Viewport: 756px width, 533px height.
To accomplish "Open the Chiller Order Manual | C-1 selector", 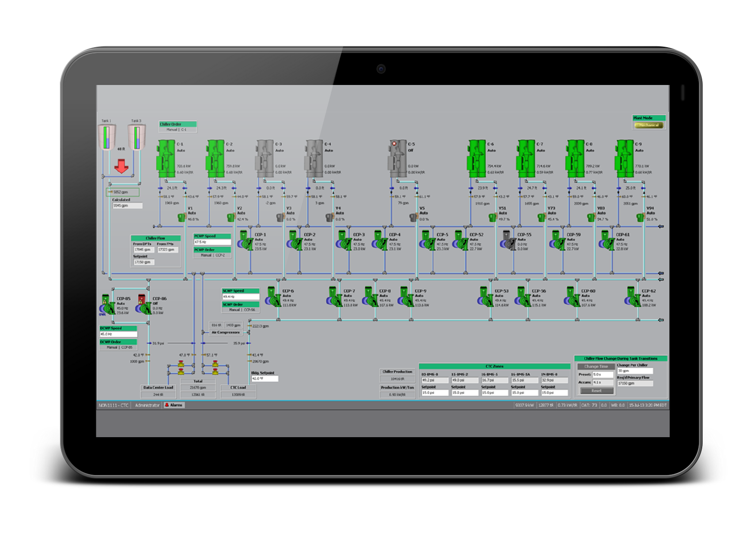I will pos(177,128).
